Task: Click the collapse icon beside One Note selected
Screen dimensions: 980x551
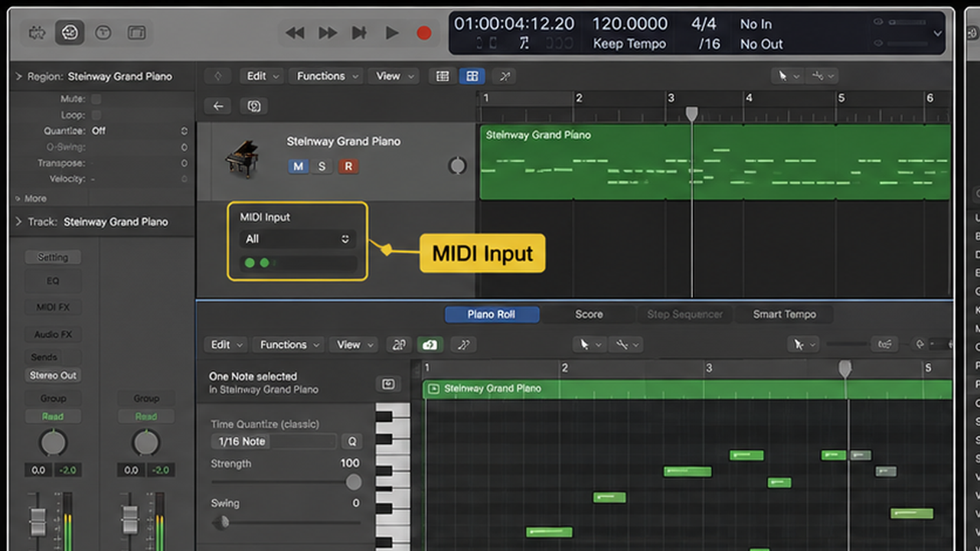Action: [388, 384]
